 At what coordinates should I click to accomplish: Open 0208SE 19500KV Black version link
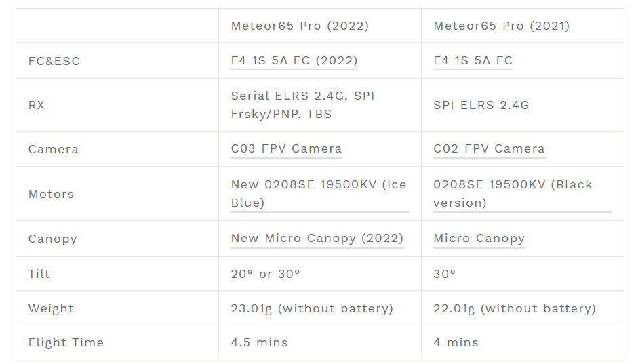pos(513,193)
